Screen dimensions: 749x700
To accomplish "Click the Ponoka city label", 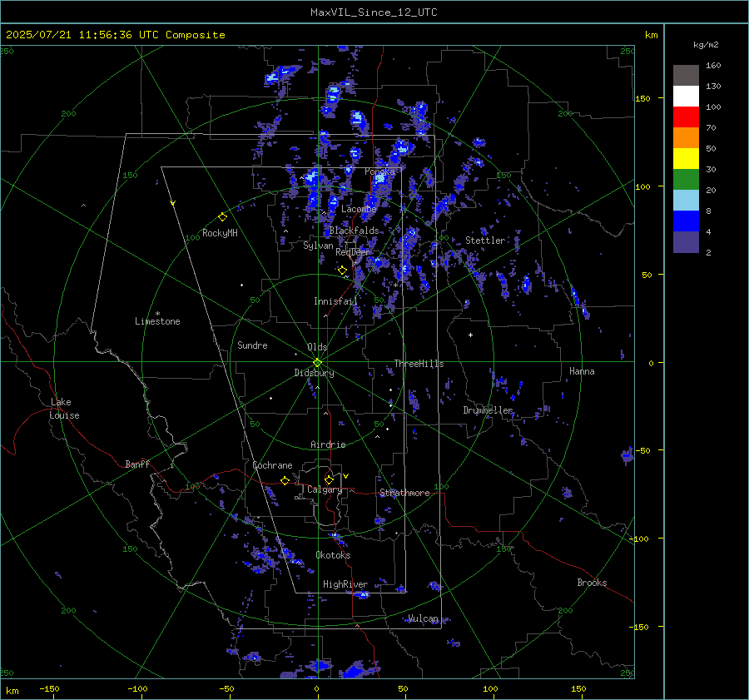I will 379,171.
